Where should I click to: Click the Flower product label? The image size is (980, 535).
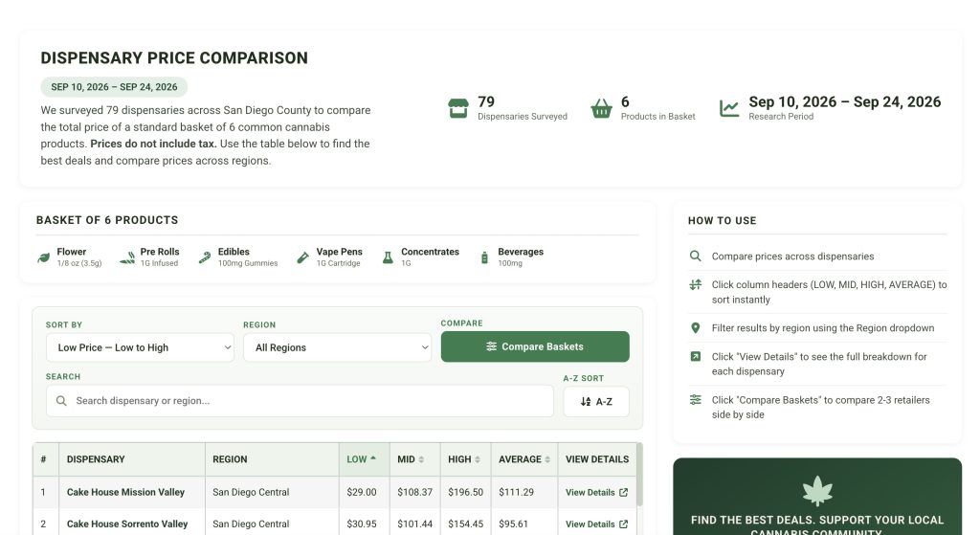[71, 252]
